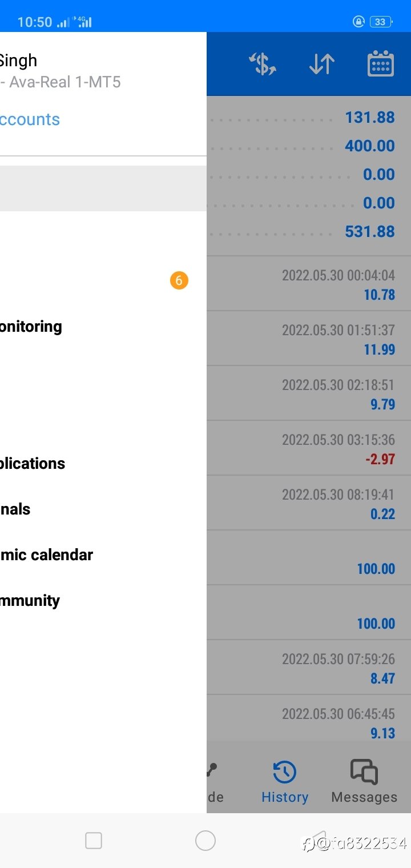
Task: Tap the Android home circle button
Action: coord(205,841)
